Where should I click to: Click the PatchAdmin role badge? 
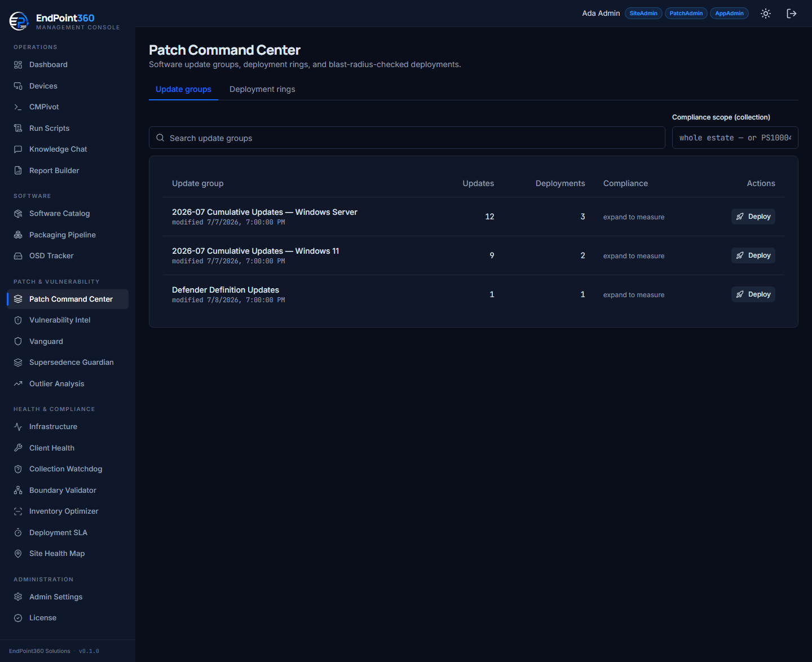[686, 14]
